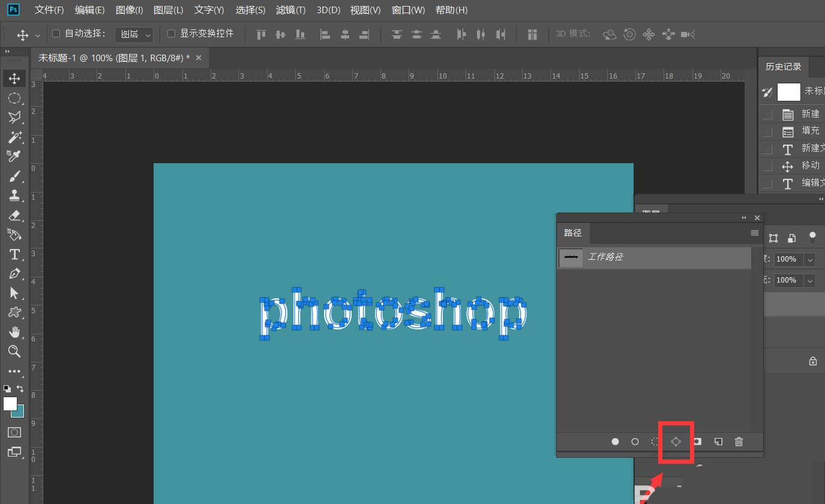Screen dimensions: 825x504
Task: Select the Clone Stamp tool
Action: pyautogui.click(x=14, y=195)
